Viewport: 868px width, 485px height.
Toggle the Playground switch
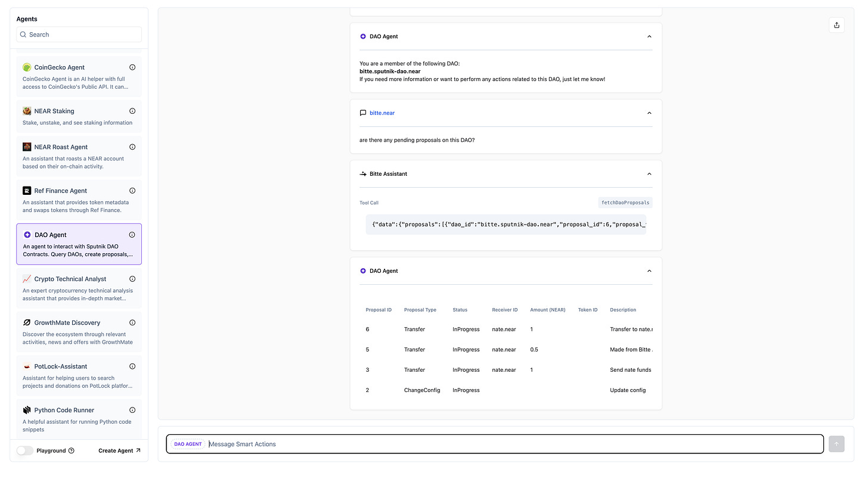tap(25, 450)
